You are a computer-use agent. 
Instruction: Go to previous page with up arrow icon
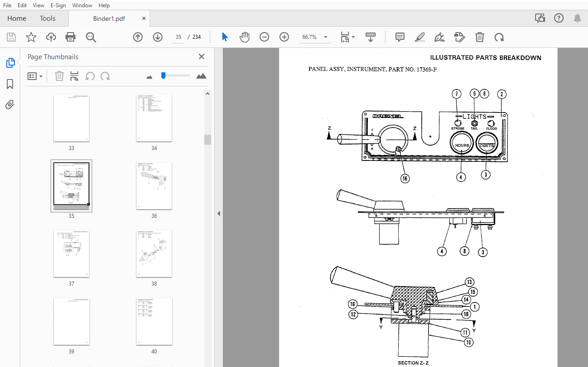138,37
